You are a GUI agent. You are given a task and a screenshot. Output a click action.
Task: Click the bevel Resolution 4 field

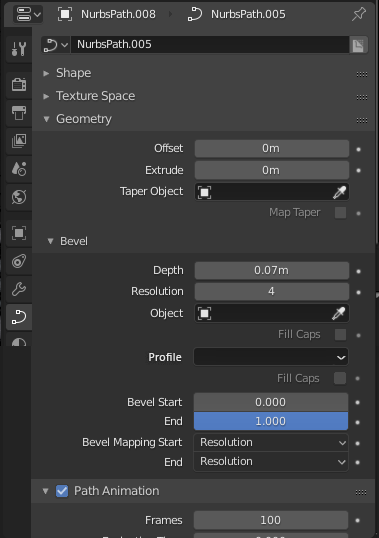(x=272, y=292)
